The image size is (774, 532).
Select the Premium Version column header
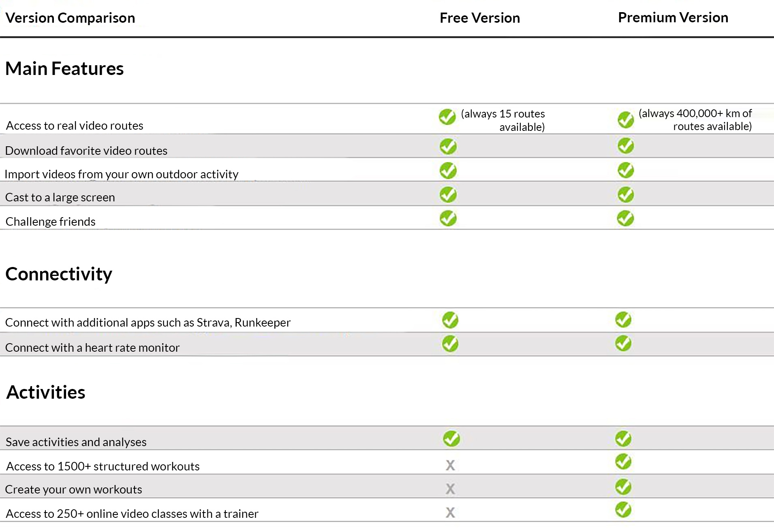(x=673, y=17)
